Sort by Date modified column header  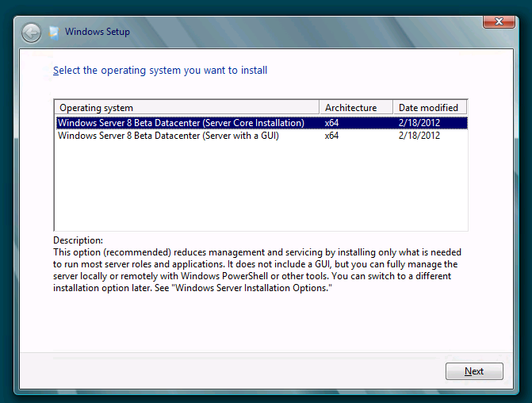click(430, 108)
